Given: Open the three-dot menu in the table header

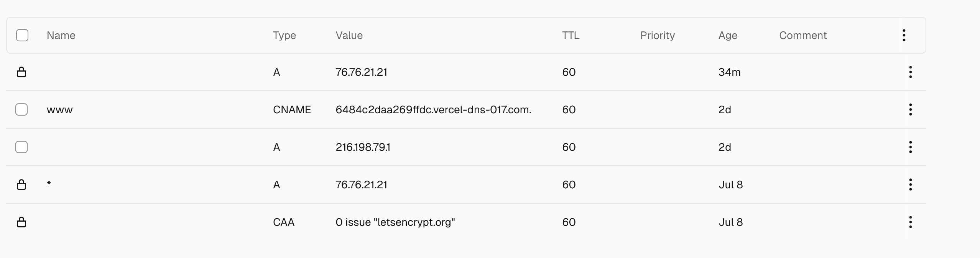Looking at the screenshot, I should click(x=904, y=35).
